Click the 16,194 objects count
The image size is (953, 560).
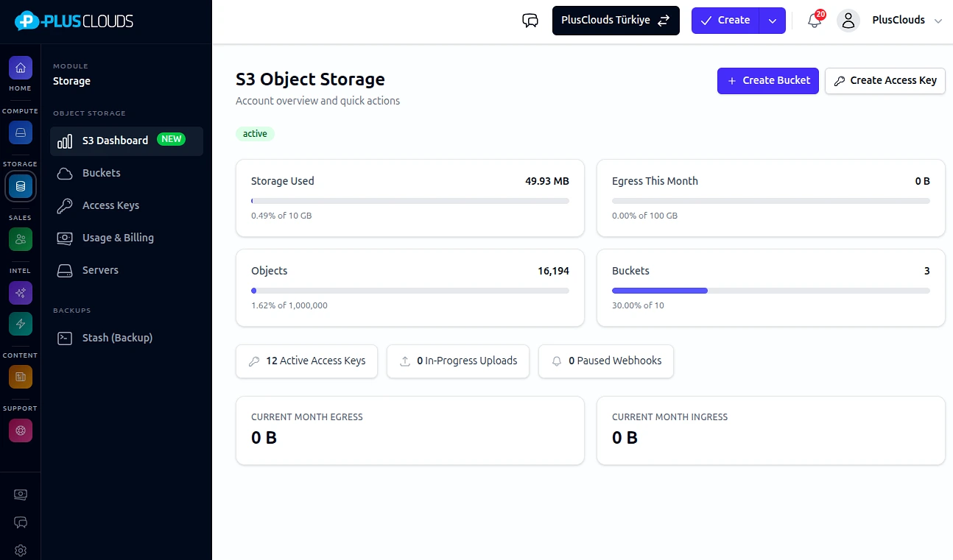553,271
